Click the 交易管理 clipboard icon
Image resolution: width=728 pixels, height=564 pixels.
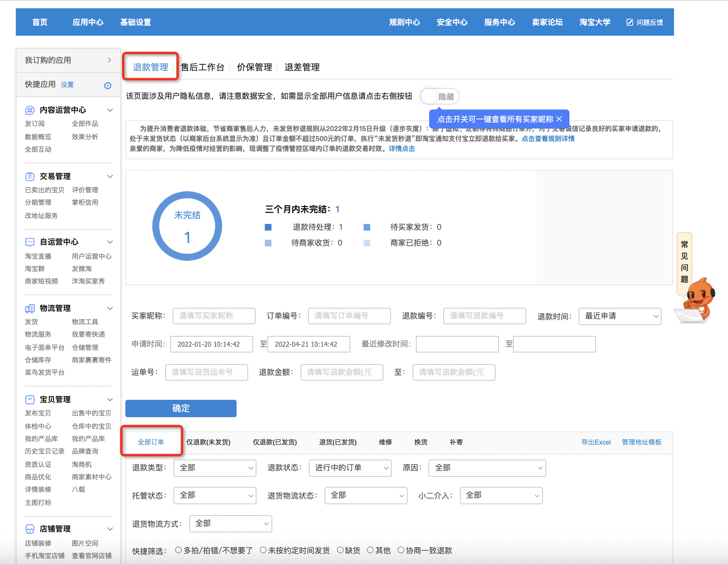pos(30,177)
